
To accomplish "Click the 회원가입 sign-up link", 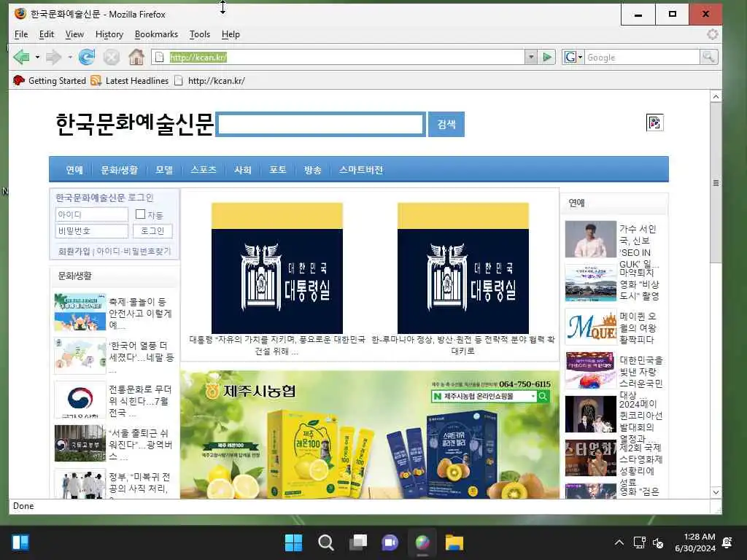I will 74,251.
